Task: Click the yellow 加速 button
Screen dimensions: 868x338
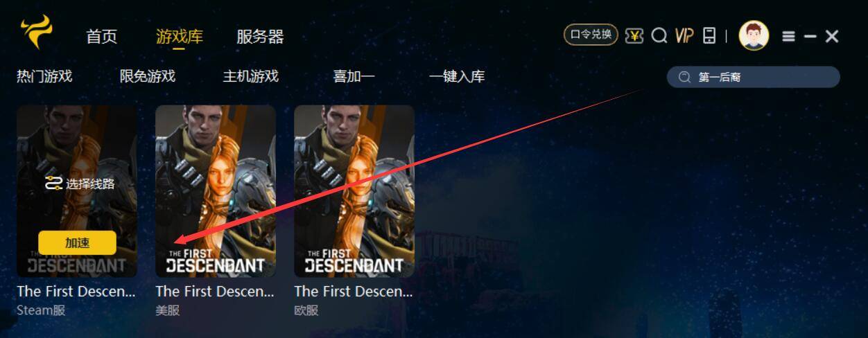Action: click(77, 243)
